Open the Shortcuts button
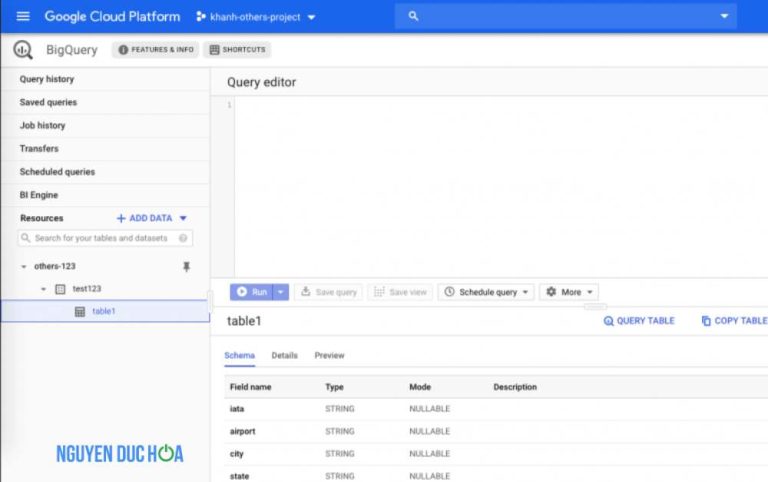This screenshot has width=768, height=482. click(x=238, y=49)
